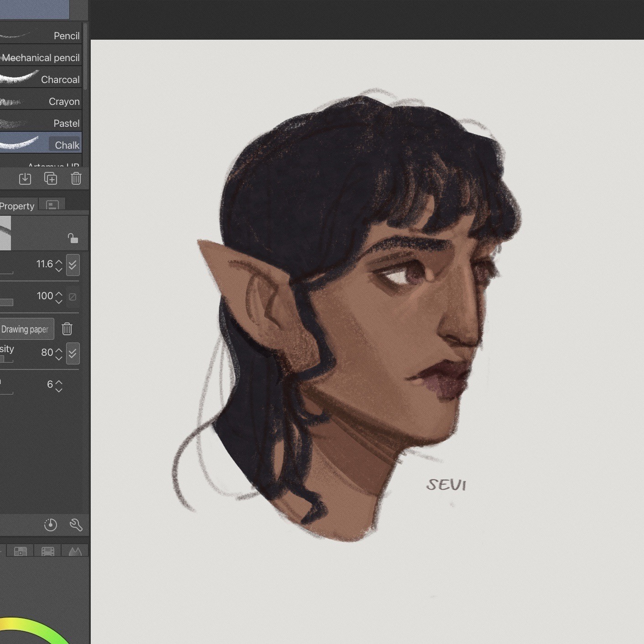Reset tool properties to initial settings
The width and height of the screenshot is (644, 644).
tap(51, 525)
